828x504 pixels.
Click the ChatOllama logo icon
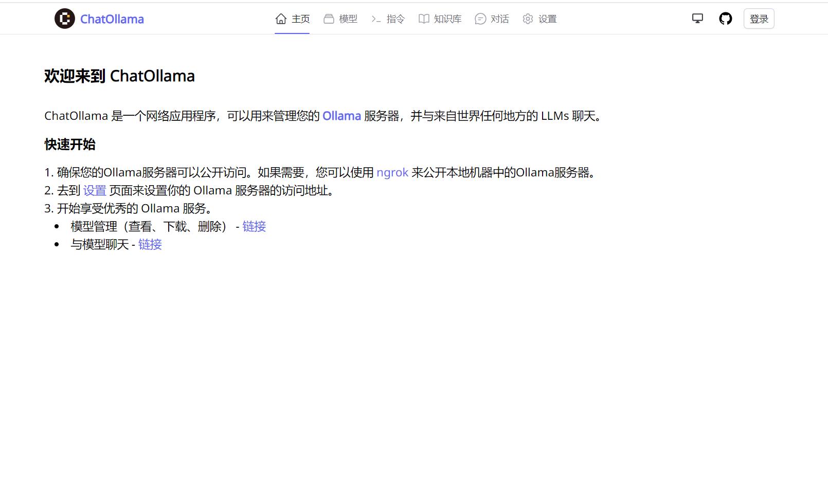[x=65, y=19]
